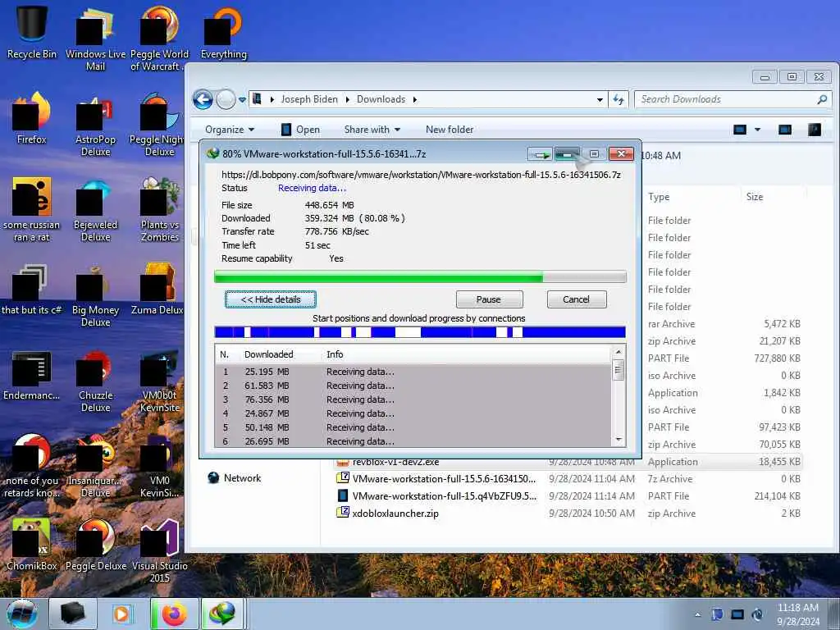840x630 pixels.
Task: Click the Explorer forward arrow button
Action: click(x=226, y=99)
